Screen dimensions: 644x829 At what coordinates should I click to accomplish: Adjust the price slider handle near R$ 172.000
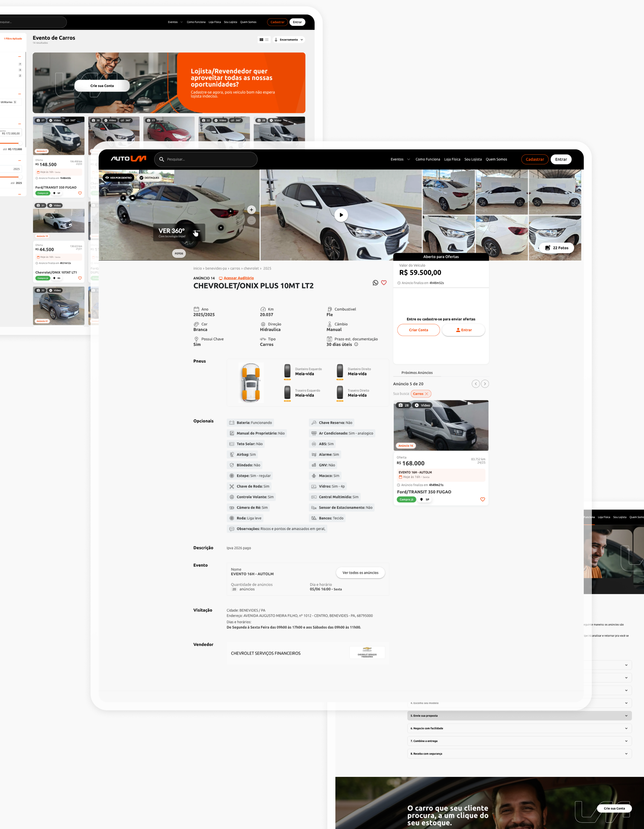point(20,143)
